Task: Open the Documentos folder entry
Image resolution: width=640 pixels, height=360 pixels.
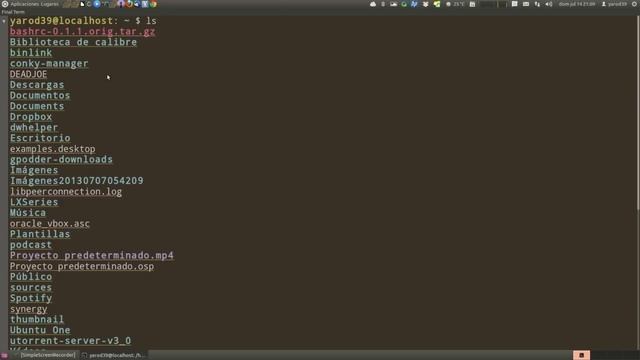Action: pyautogui.click(x=40, y=95)
